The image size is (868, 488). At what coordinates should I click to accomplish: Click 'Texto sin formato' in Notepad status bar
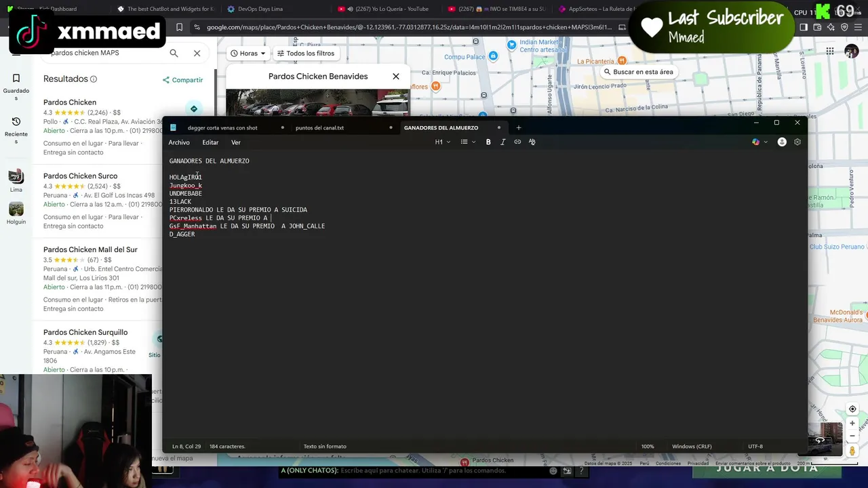[325, 446]
